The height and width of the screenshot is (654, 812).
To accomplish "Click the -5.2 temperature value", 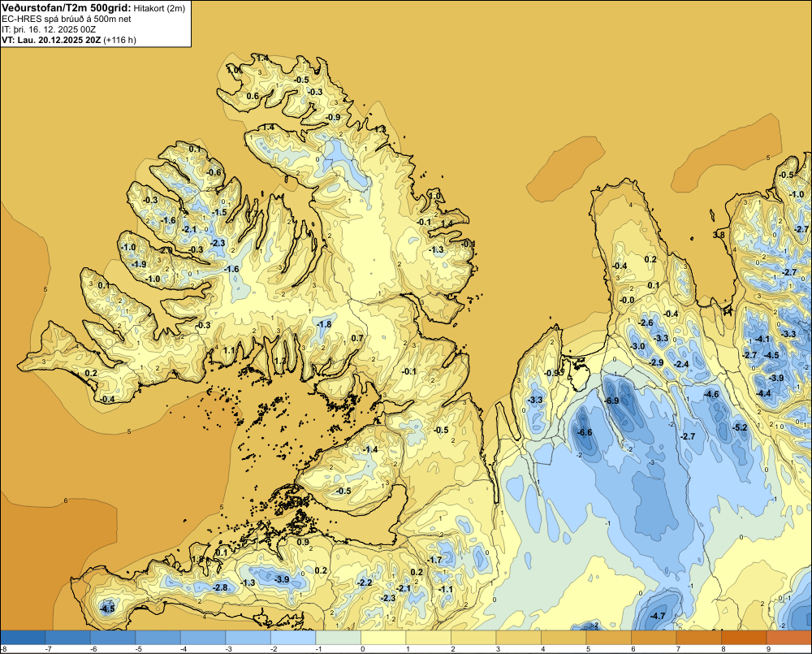I will (741, 427).
